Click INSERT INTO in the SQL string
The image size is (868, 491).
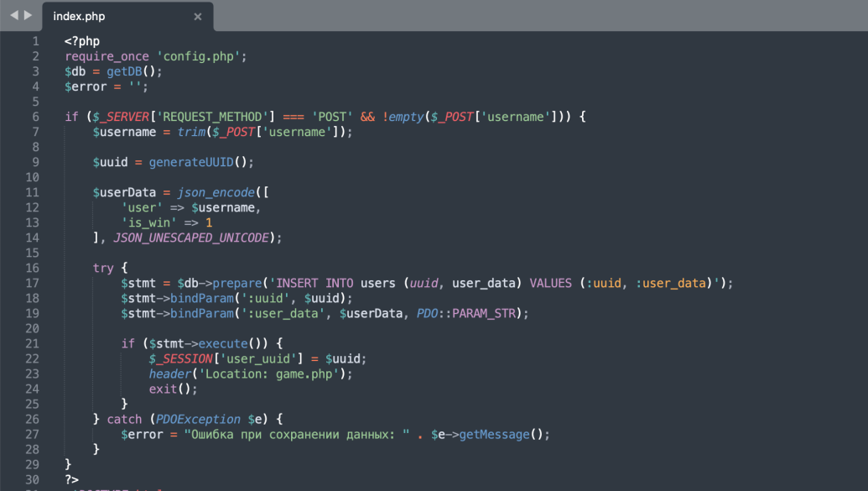click(314, 283)
